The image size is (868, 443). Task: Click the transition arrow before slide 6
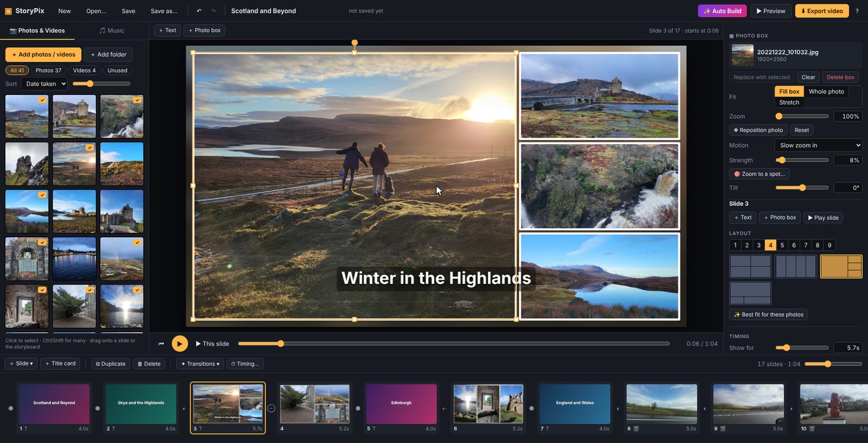[x=445, y=408]
